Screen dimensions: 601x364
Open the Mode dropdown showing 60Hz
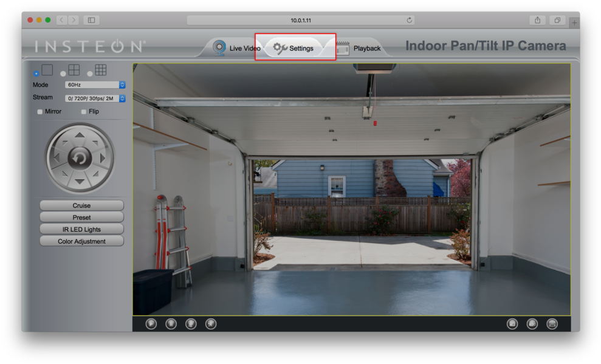(94, 84)
